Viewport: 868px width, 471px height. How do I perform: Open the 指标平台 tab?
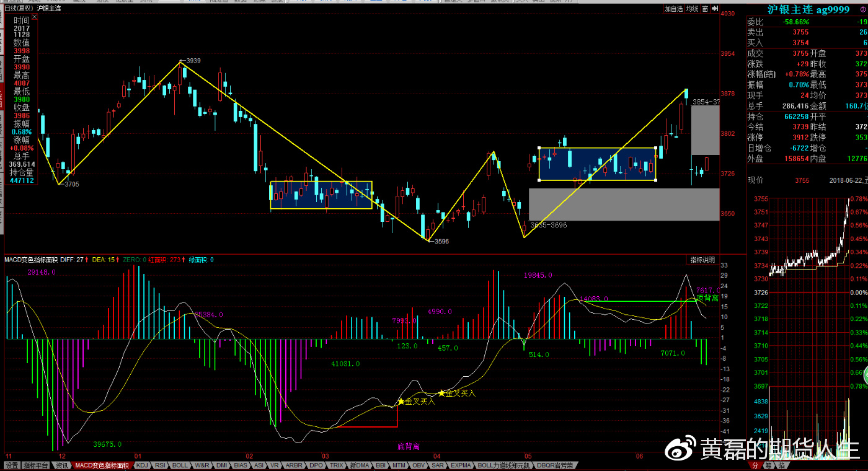[36, 465]
